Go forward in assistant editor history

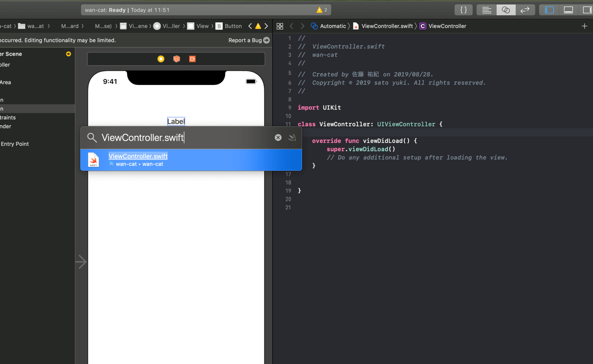[302, 26]
